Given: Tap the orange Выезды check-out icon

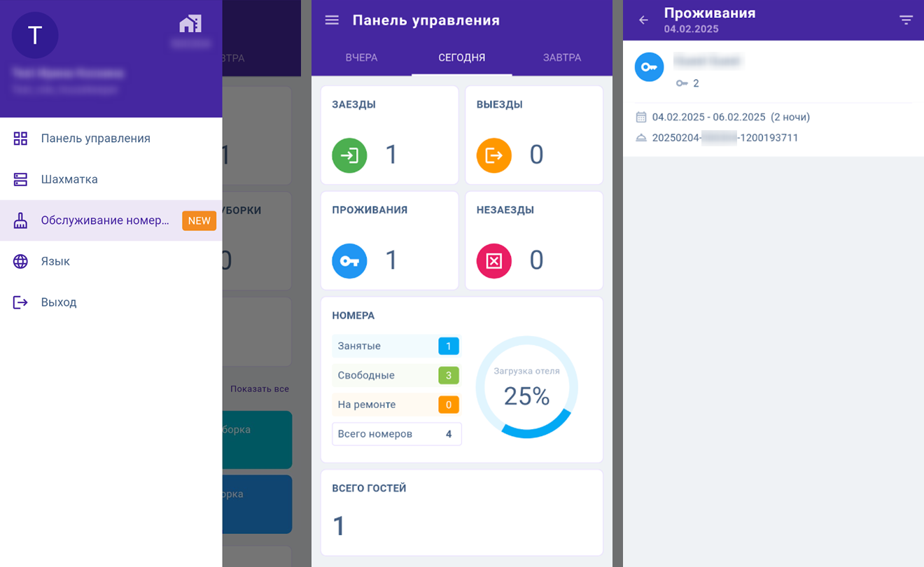Looking at the screenshot, I should point(494,155).
